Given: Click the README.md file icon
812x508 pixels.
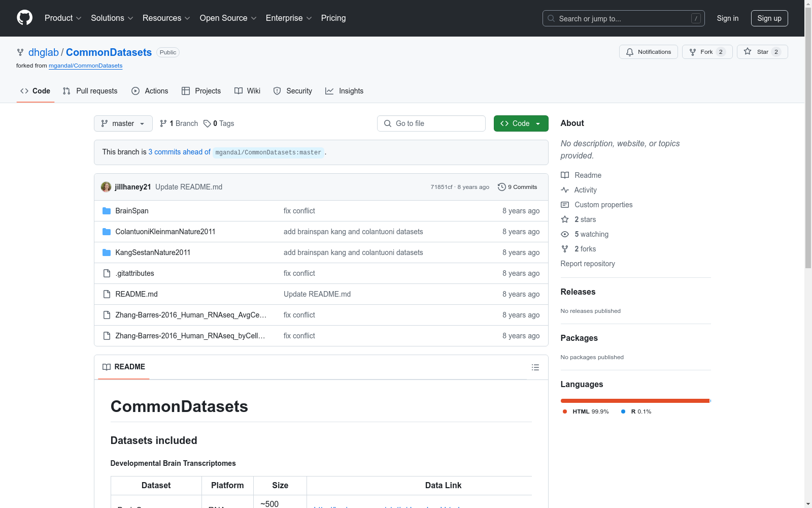Looking at the screenshot, I should click(x=107, y=294).
